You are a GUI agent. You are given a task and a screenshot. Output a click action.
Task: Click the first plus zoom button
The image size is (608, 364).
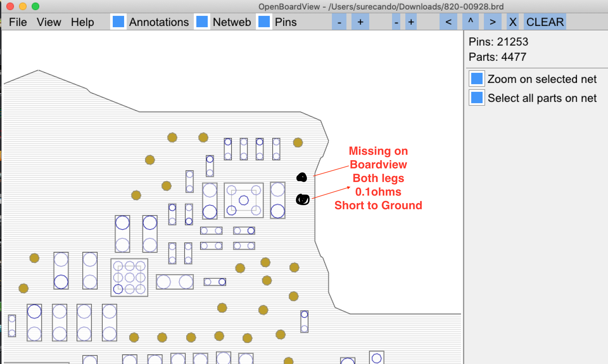coord(360,22)
